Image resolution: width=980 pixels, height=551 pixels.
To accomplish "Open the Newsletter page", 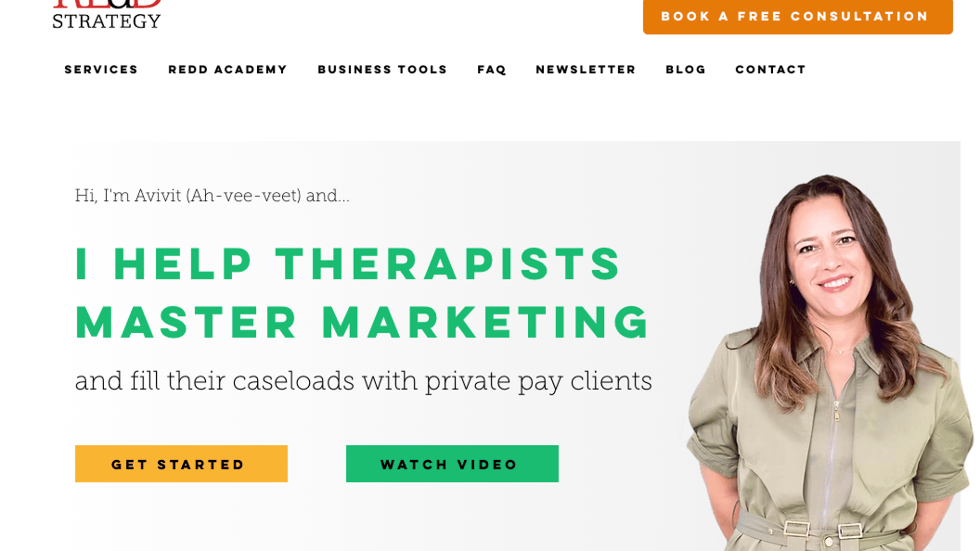I will click(586, 69).
